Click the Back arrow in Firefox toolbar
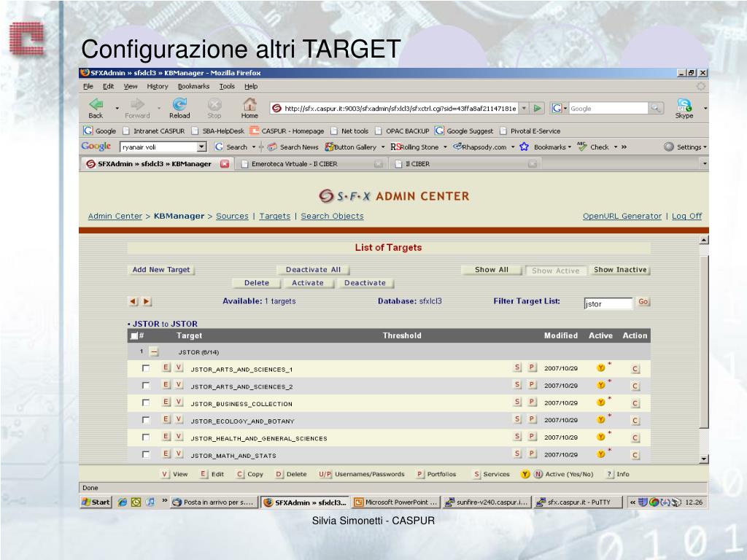 point(96,104)
